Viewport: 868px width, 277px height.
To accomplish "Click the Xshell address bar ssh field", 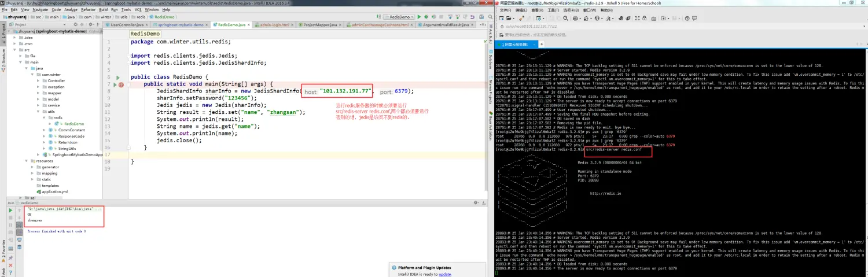I will click(680, 26).
